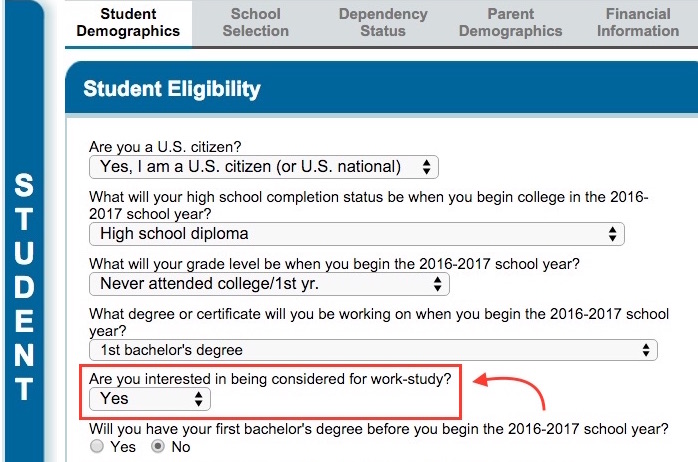The image size is (698, 462).
Task: Change the work-study interest dropdown set to Yes
Action: [x=150, y=398]
